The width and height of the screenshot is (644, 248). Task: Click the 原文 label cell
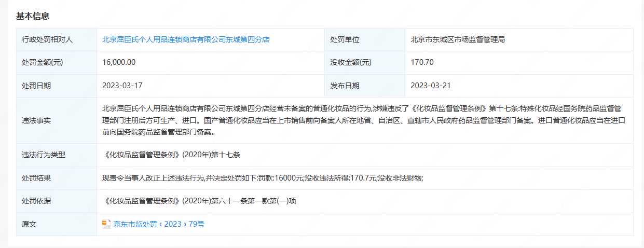pyautogui.click(x=57, y=224)
